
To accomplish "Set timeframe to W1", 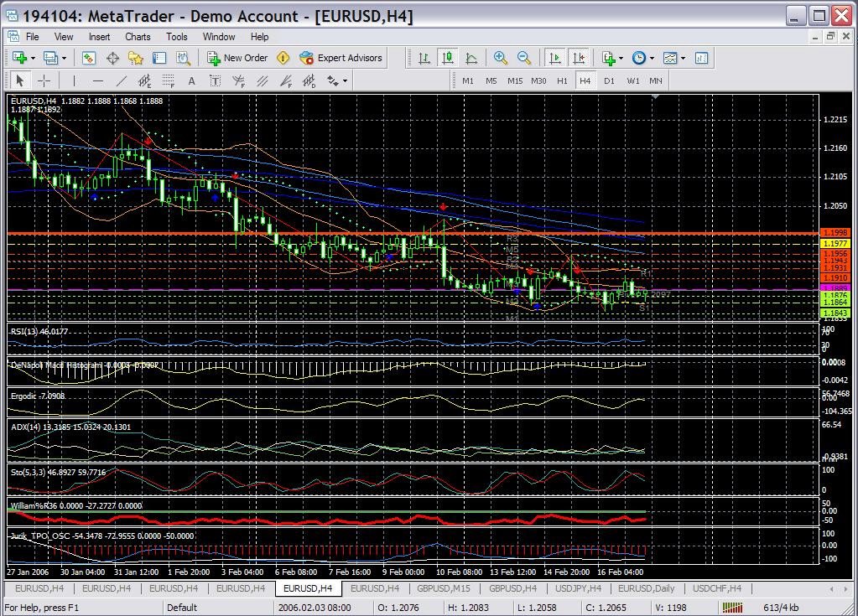I will [632, 81].
